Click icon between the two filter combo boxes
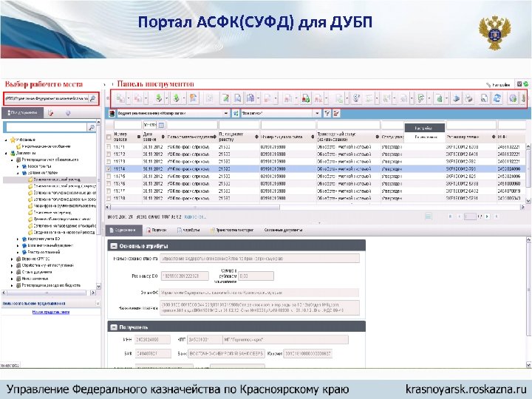Image resolution: width=532 pixels, height=399 pixels. coord(236,113)
